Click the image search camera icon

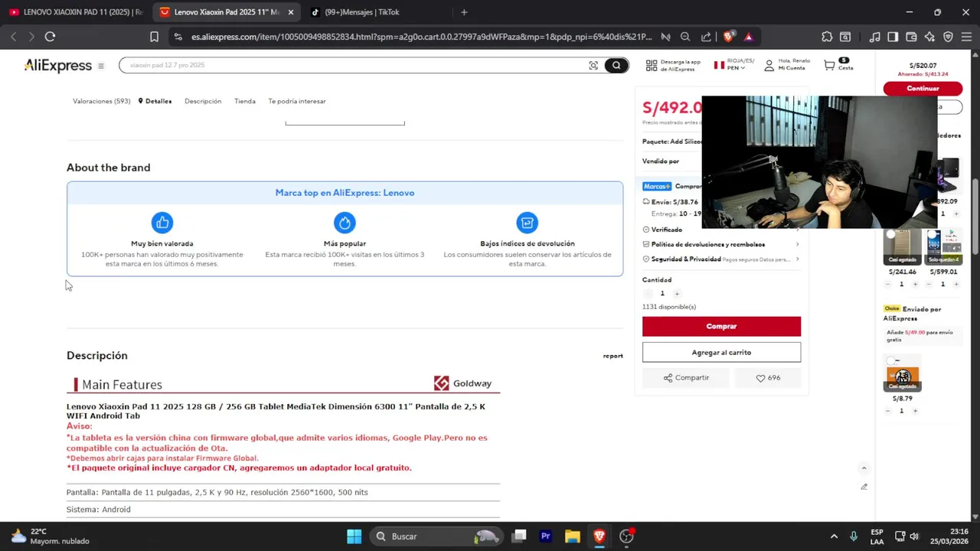pos(593,66)
